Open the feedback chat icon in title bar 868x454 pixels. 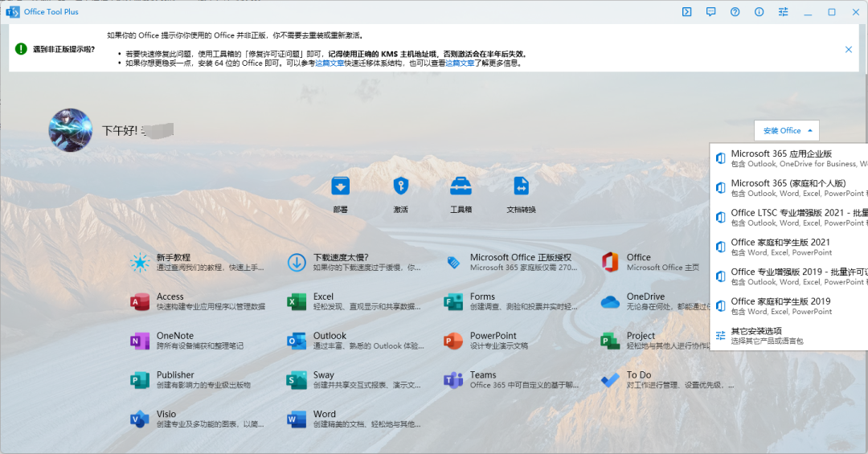[710, 11]
